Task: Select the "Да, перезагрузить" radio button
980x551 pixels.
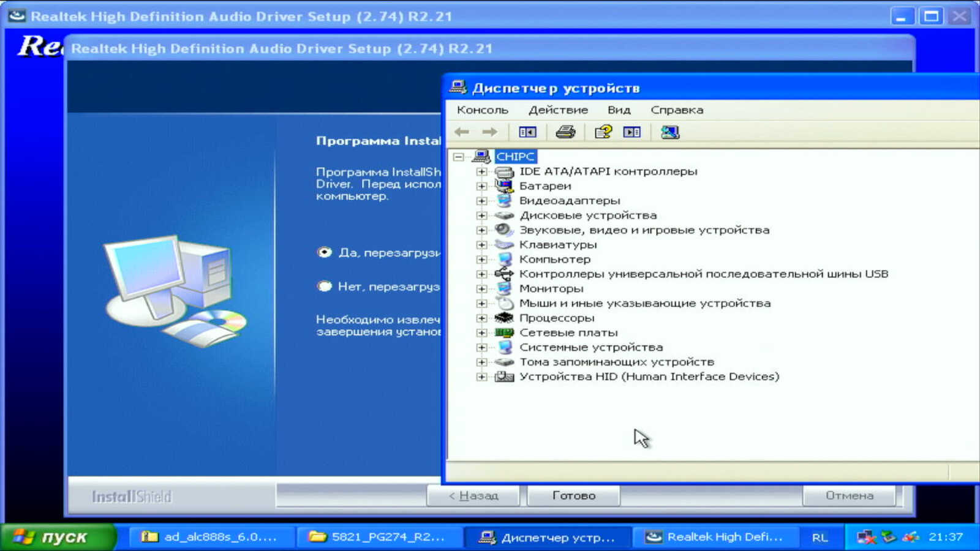Action: coord(325,252)
